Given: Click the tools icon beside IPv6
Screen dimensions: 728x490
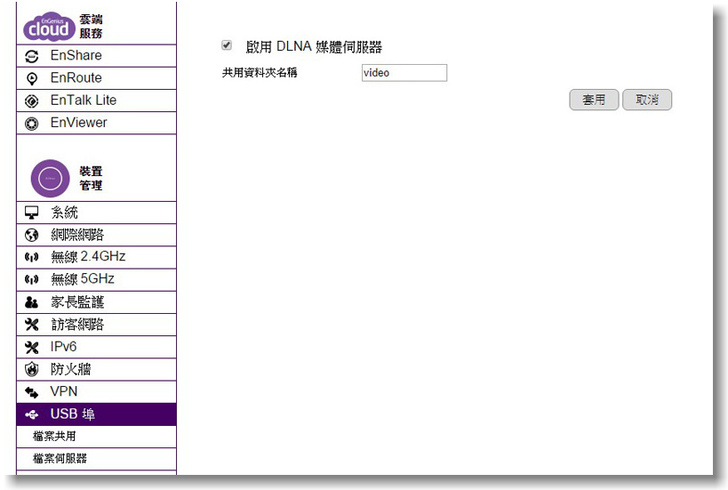Looking at the screenshot, I should 32,347.
